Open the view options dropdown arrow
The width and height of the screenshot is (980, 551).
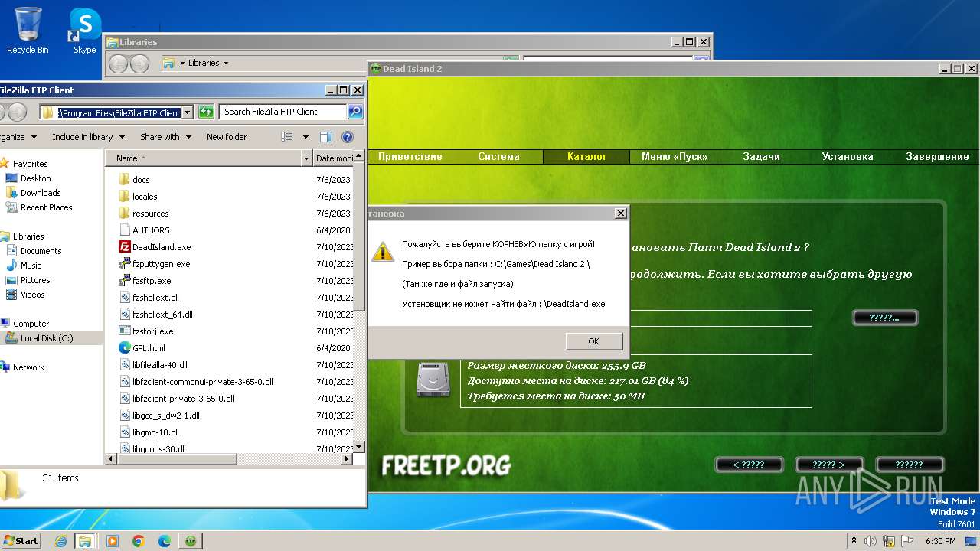(305, 137)
